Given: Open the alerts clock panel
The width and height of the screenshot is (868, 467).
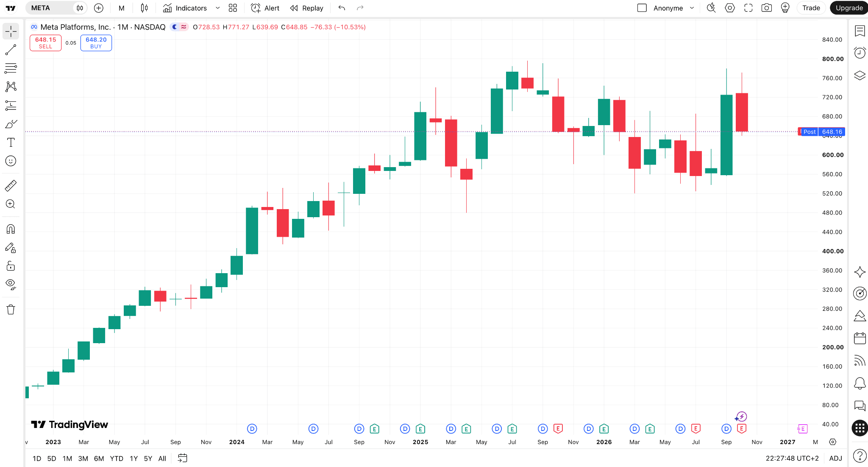Looking at the screenshot, I should 860,53.
